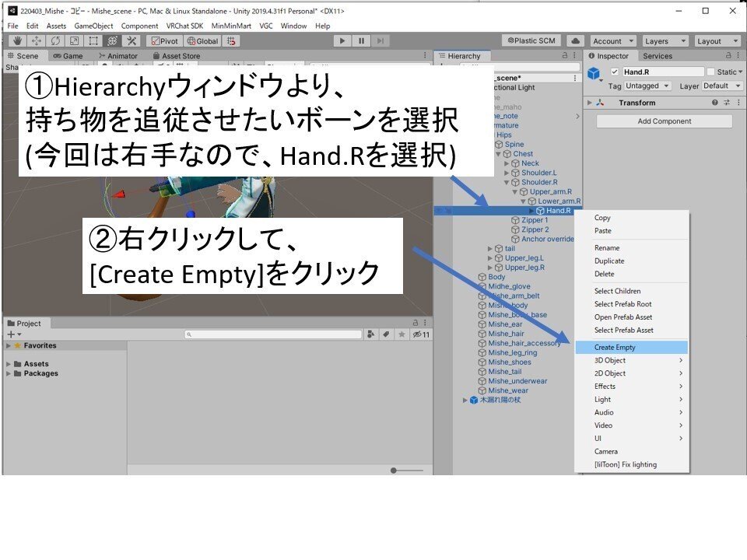
Task: Toggle hidden packages visibility showing 11
Action: point(421,334)
